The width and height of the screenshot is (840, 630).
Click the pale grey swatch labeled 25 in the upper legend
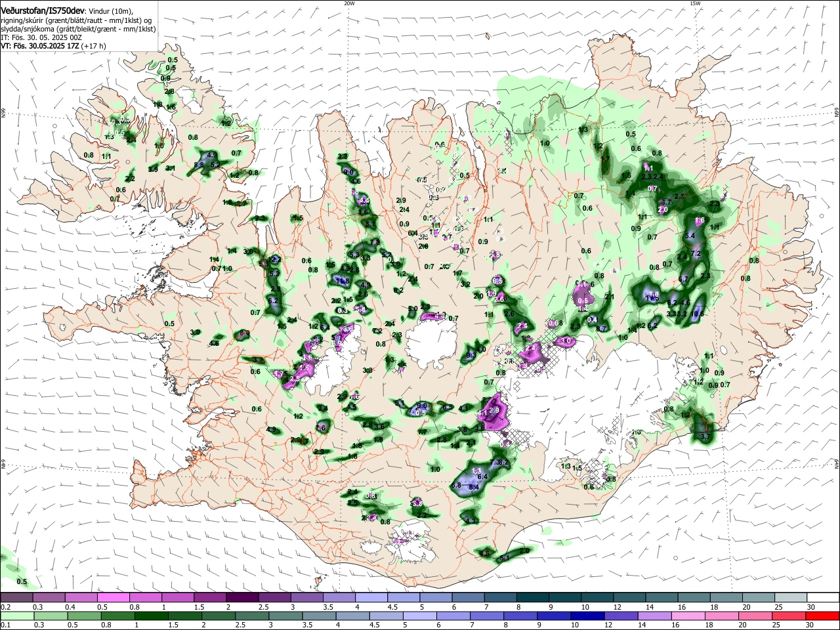(x=791, y=598)
